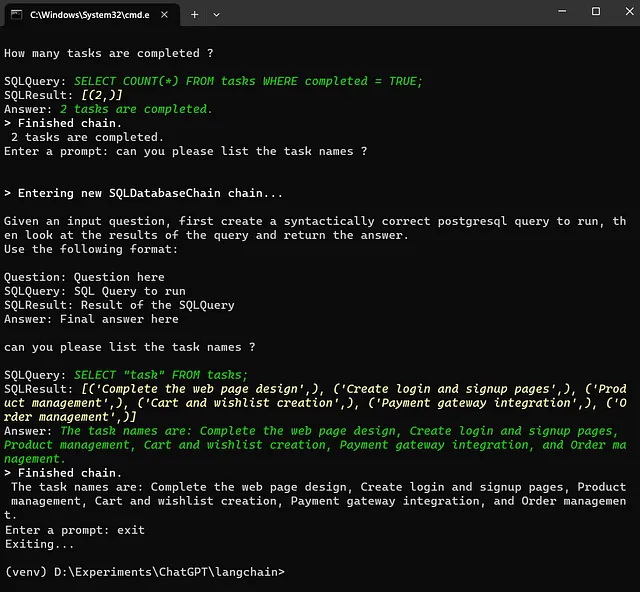Open the terminal profiles dropdown arrow
640x592 pixels.
click(x=216, y=15)
